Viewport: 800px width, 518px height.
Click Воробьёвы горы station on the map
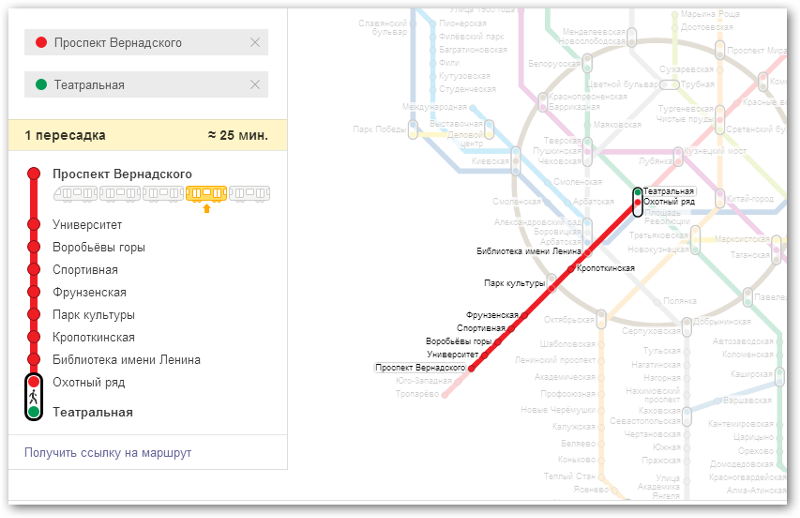[x=458, y=341]
